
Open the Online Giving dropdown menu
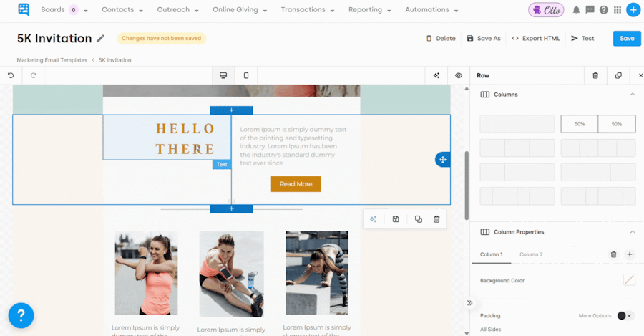240,10
